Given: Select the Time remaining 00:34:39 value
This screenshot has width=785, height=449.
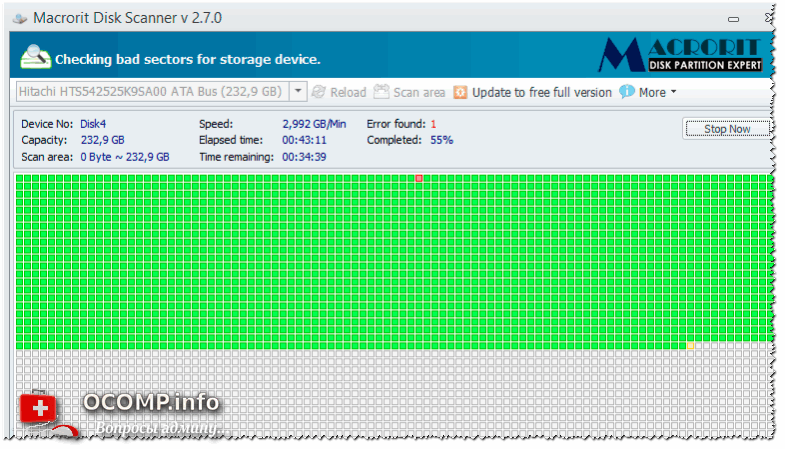Looking at the screenshot, I should (304, 157).
